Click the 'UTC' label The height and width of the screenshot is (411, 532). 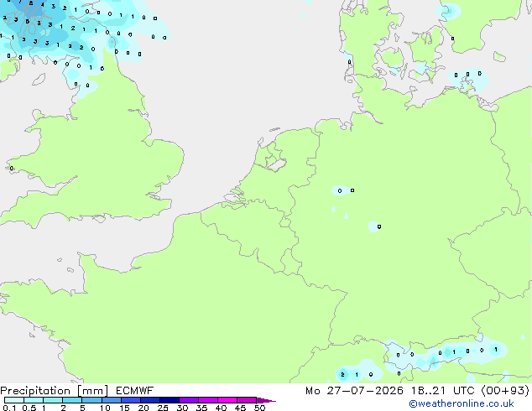click(463, 391)
